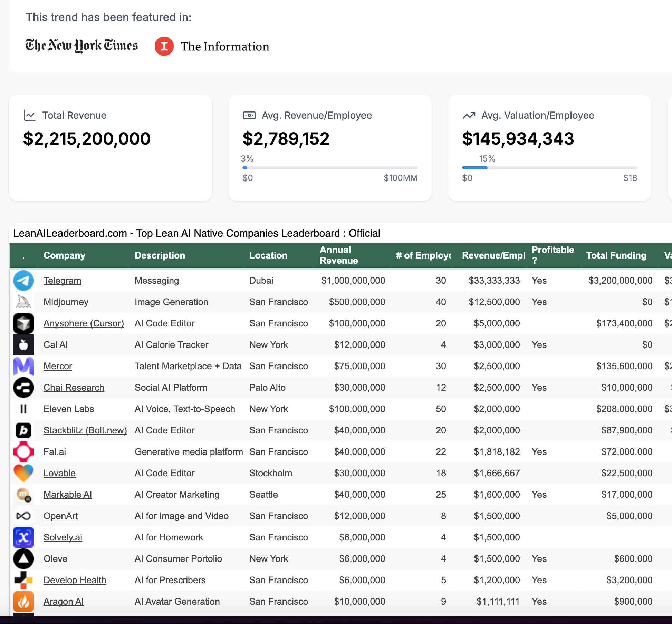
Task: Click the Aragon AI flame logo
Action: pyautogui.click(x=23, y=602)
